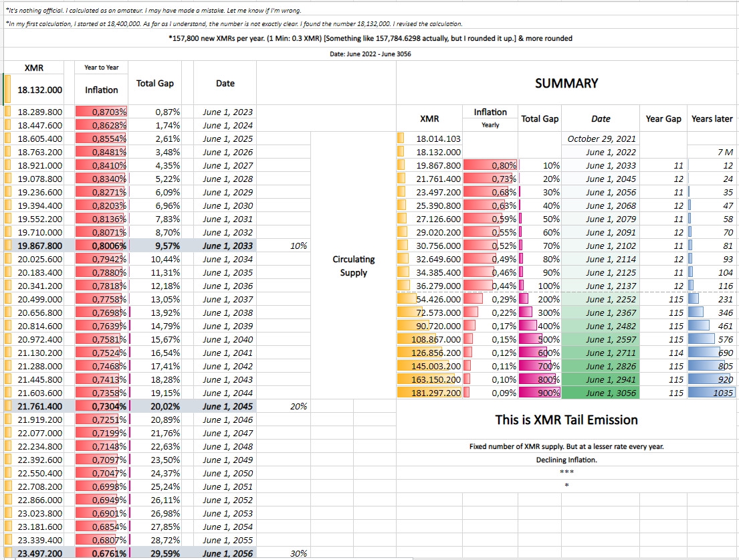The width and height of the screenshot is (739, 560).
Task: Select cell 18.289.800 in XMR column
Action: point(33,112)
